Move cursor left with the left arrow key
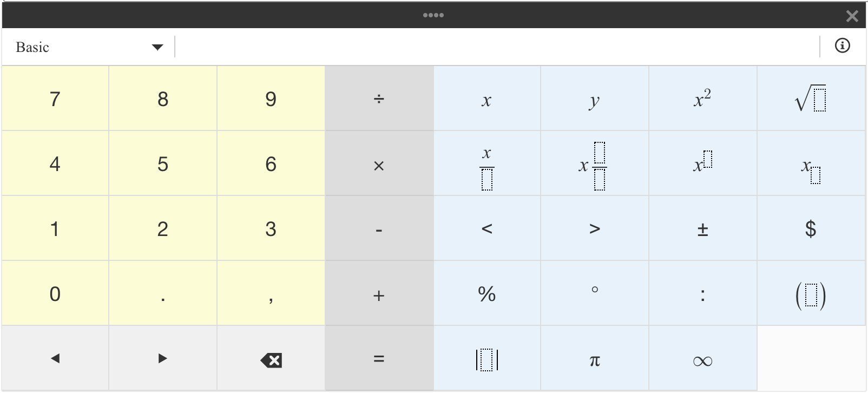The width and height of the screenshot is (868, 393). tap(55, 358)
